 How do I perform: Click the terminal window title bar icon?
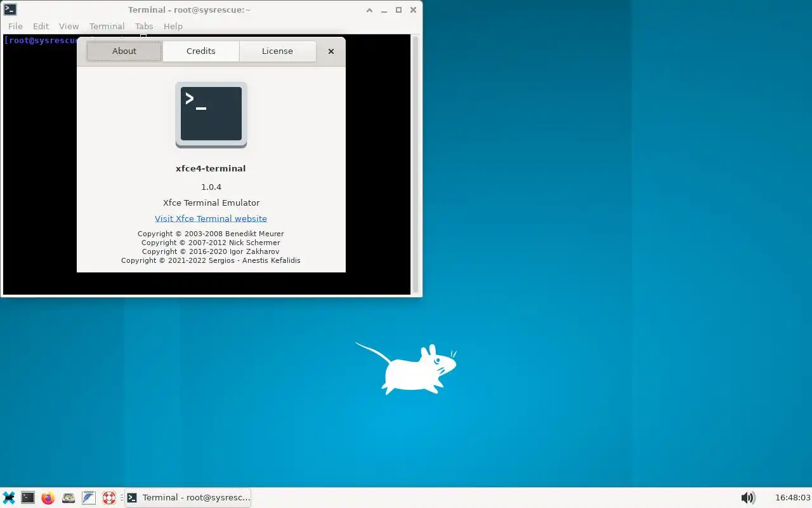(x=10, y=10)
